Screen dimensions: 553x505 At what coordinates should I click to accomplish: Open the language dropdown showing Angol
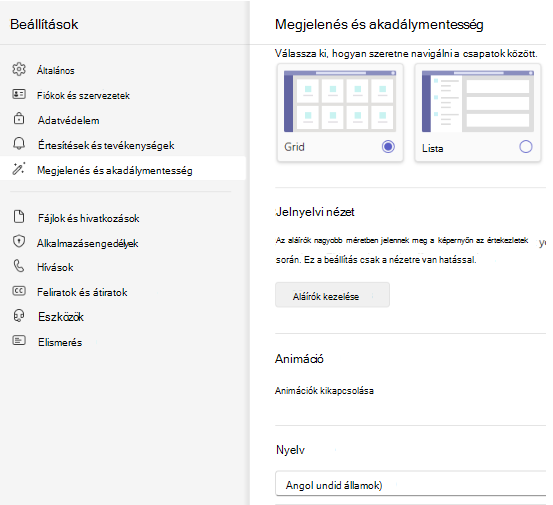click(411, 483)
